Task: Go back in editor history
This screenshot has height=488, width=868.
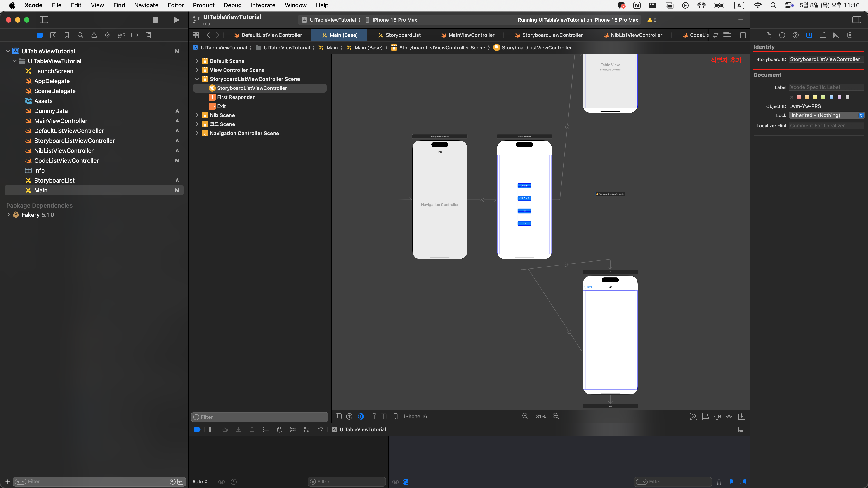Action: pyautogui.click(x=209, y=35)
